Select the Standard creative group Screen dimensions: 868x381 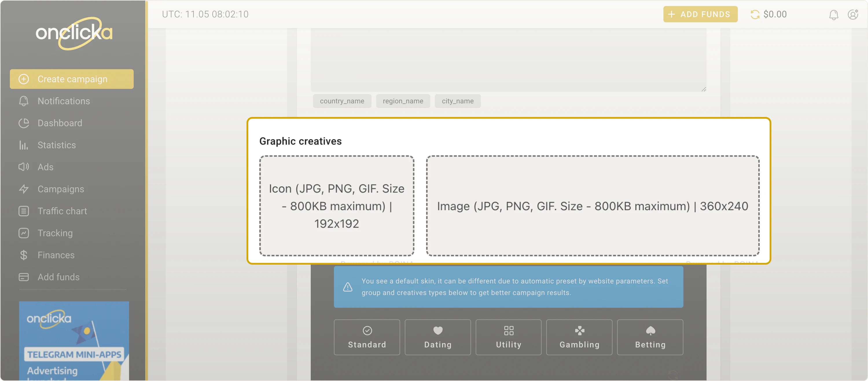point(367,337)
